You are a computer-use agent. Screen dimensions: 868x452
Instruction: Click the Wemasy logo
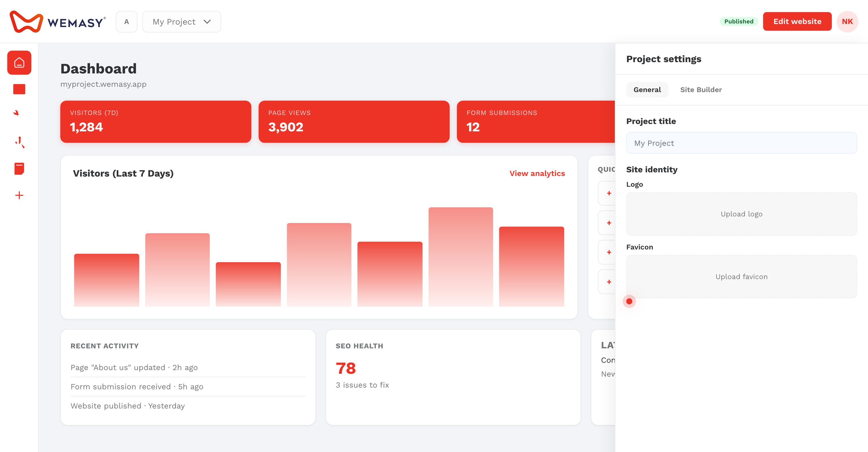tap(58, 22)
